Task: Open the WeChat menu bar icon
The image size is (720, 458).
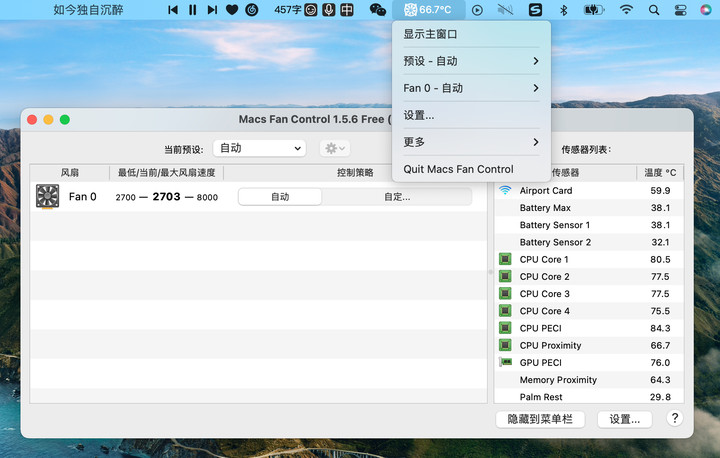Action: tap(377, 10)
